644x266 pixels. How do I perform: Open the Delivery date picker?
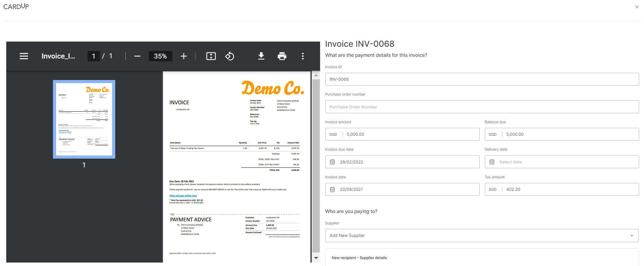point(561,162)
